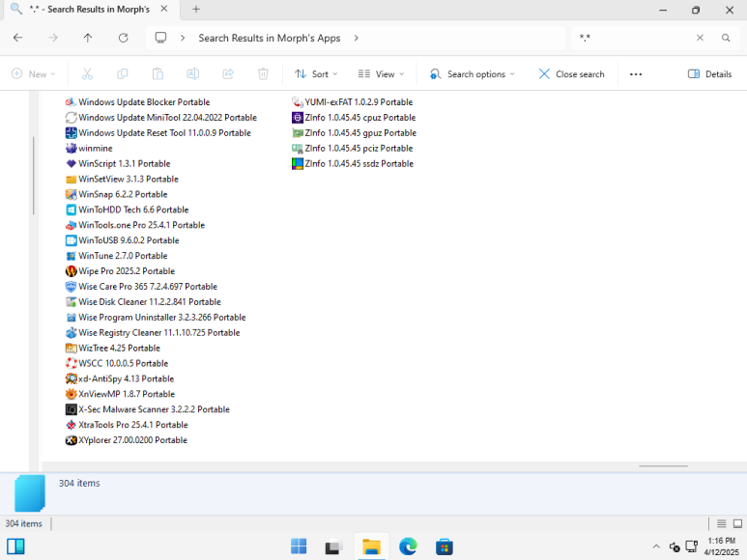Viewport: 747px width, 560px height.
Task: Click Close search button
Action: click(x=572, y=74)
